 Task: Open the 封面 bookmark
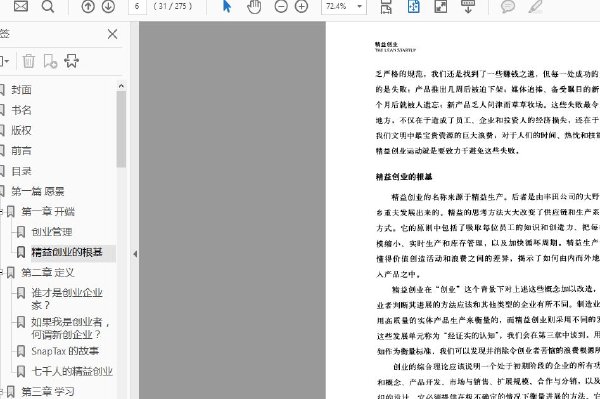point(21,90)
